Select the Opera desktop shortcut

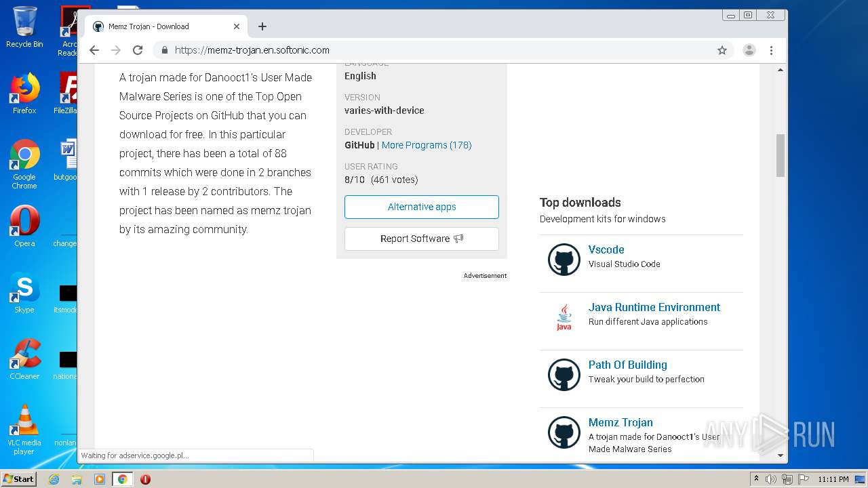coord(24,226)
